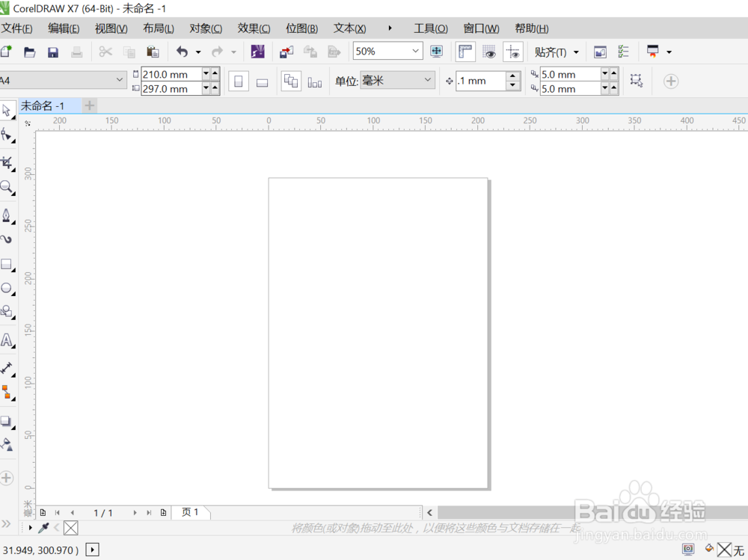
Task: Set portrait page orientation
Action: click(239, 81)
